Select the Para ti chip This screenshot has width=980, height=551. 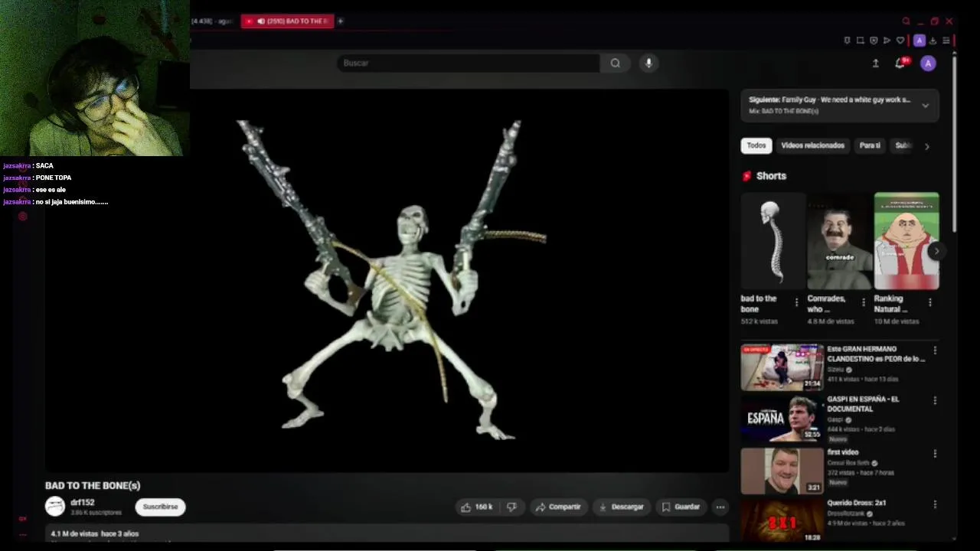pyautogui.click(x=870, y=145)
